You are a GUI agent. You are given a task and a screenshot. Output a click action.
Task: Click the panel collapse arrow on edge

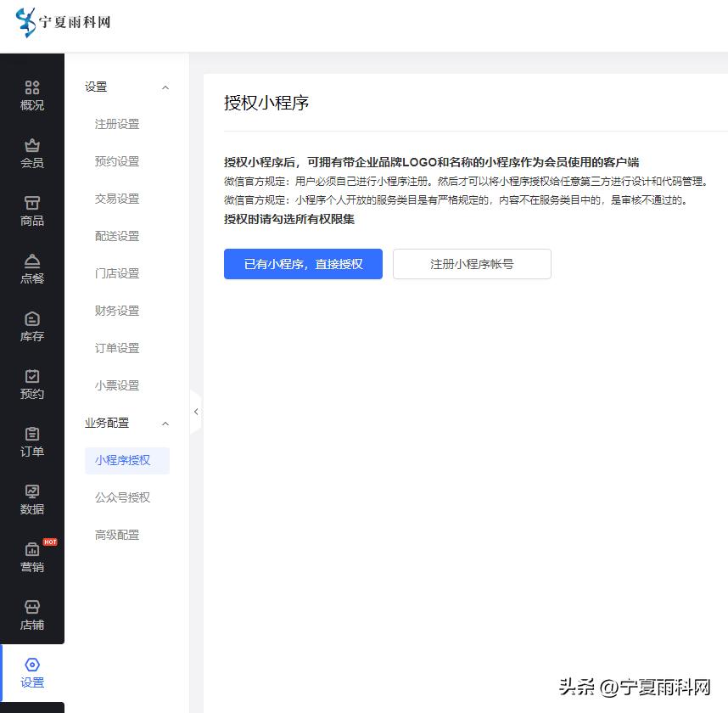tap(196, 410)
